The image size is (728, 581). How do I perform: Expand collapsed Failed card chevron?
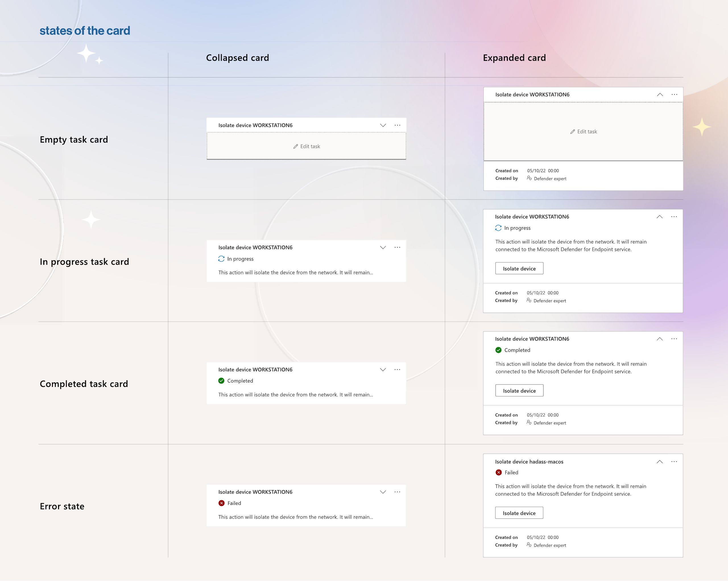(x=383, y=492)
